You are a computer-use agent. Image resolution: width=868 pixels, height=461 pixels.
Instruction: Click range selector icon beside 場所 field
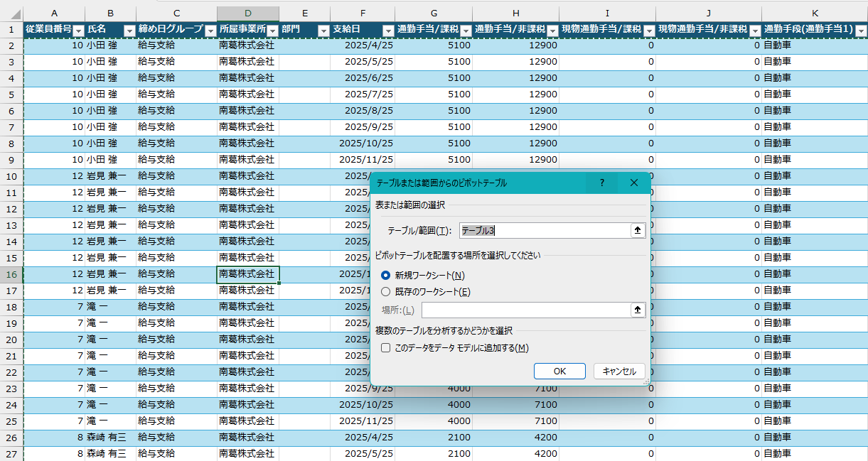638,310
